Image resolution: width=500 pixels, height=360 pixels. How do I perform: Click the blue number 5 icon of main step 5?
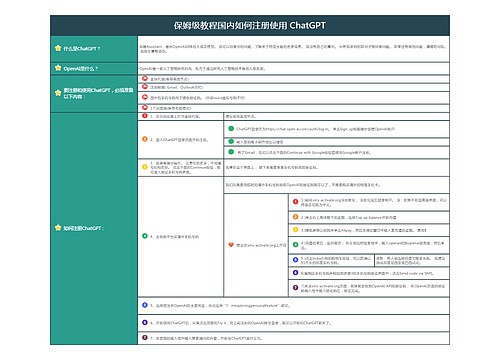(145, 305)
